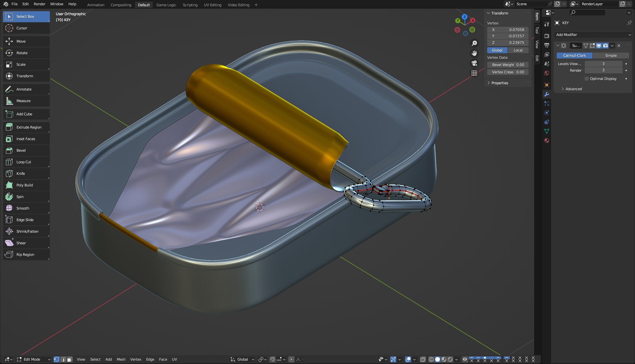Select the Simple subdivision type
This screenshot has height=364, width=635.
click(x=611, y=56)
